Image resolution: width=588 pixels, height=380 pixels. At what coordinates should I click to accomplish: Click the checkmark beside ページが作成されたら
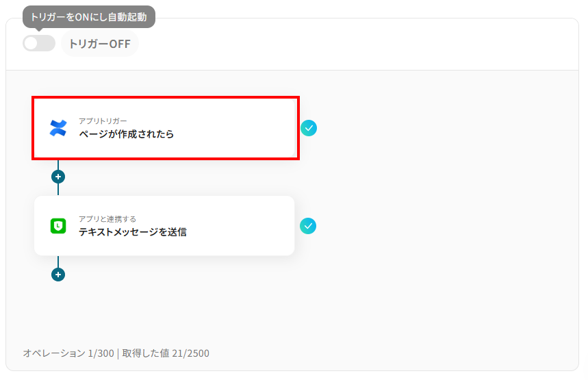tap(309, 128)
